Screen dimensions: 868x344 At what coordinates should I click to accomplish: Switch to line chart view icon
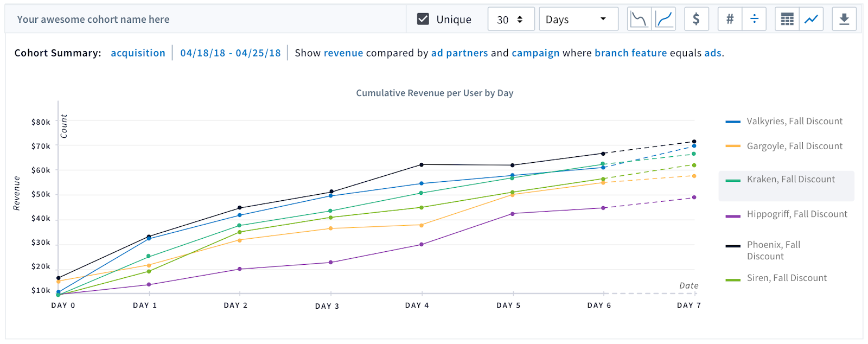tap(812, 20)
